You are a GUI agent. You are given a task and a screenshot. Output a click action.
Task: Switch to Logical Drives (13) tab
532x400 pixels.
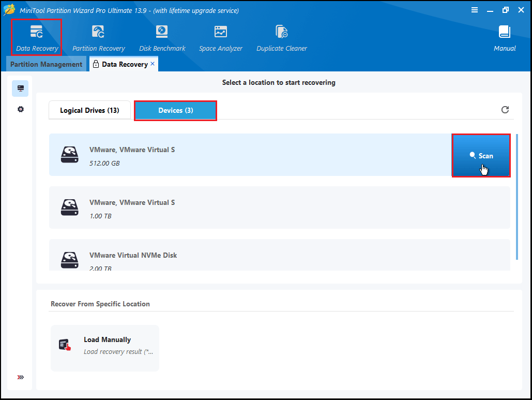[89, 110]
